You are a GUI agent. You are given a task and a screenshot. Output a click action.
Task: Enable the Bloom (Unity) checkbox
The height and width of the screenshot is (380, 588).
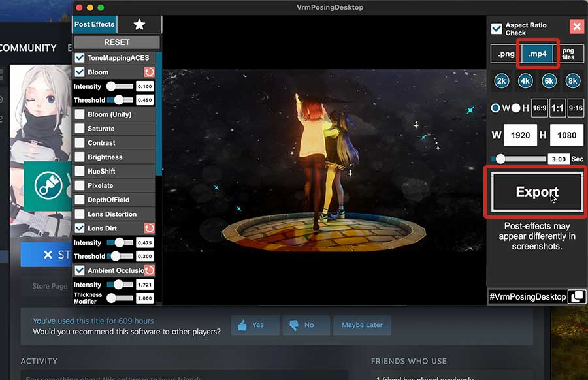pyautogui.click(x=80, y=114)
